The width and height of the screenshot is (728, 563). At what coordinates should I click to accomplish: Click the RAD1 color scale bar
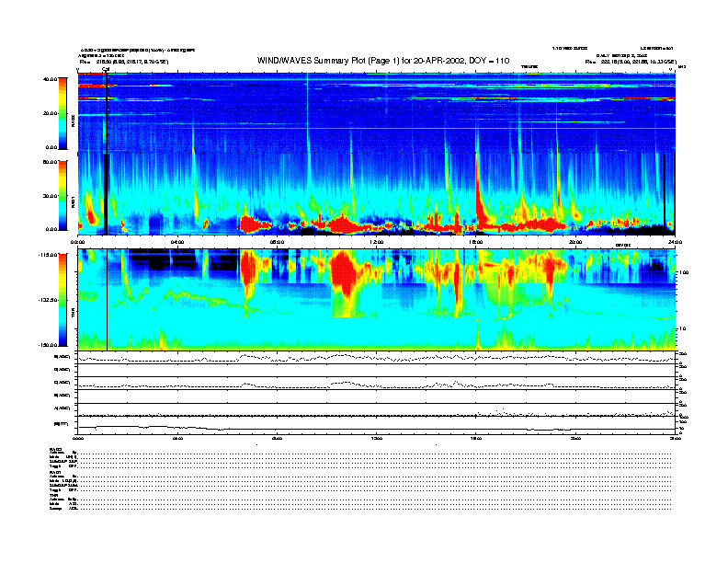(63, 195)
